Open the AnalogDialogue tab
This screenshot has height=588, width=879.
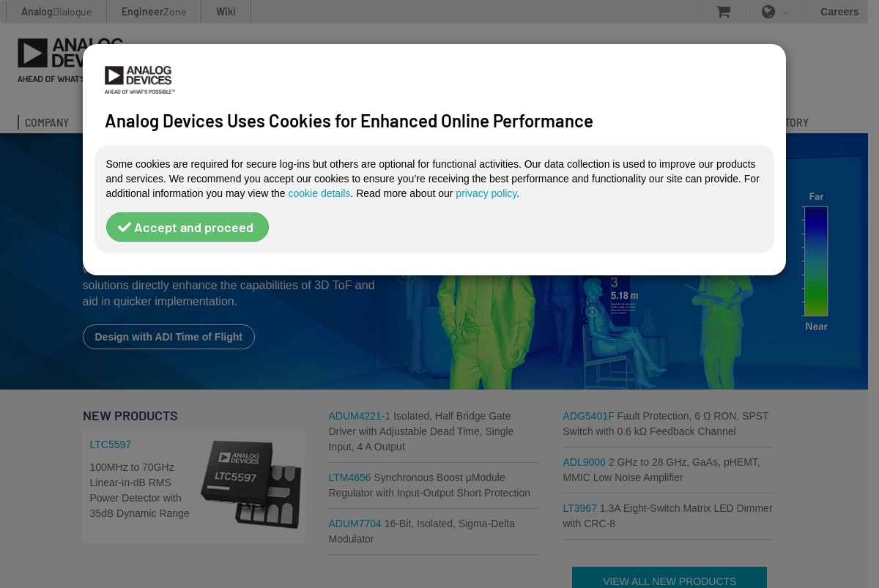(56, 12)
